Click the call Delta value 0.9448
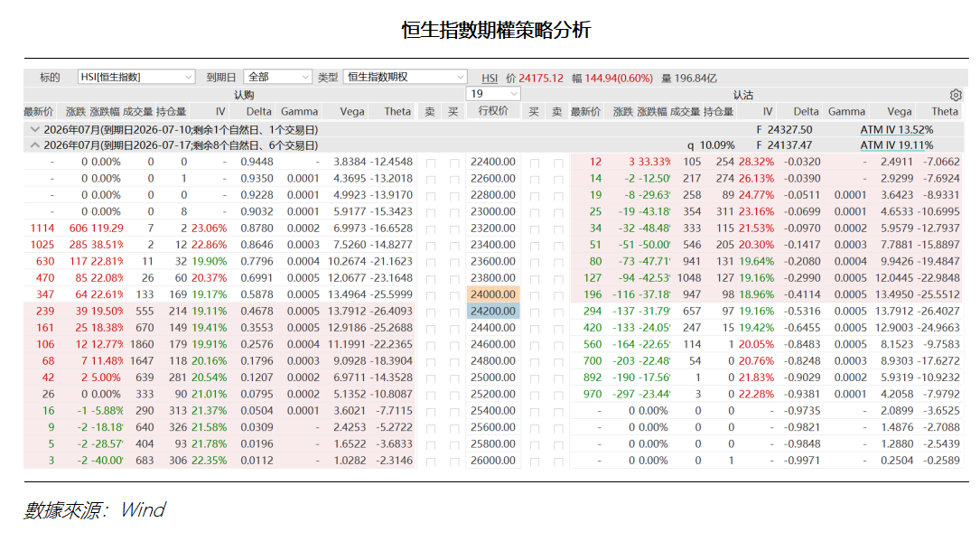 tap(257, 162)
